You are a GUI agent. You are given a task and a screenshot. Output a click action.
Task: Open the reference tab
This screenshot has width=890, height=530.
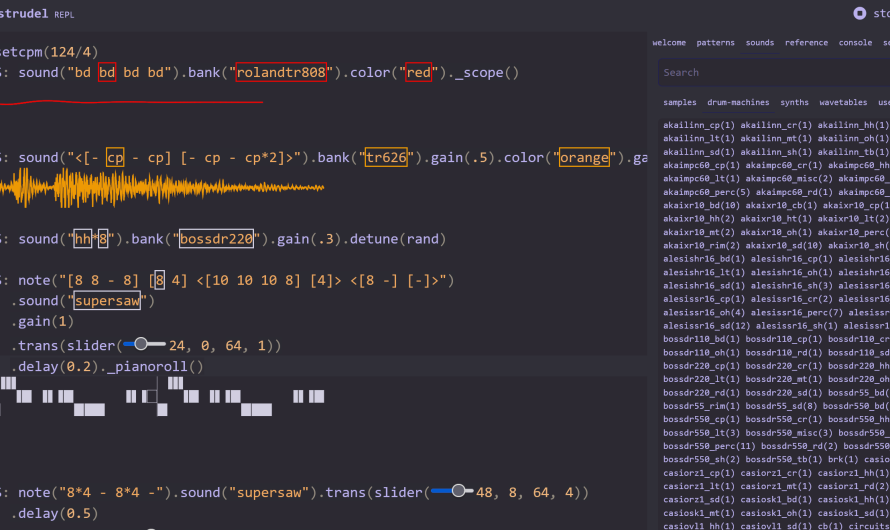click(806, 43)
